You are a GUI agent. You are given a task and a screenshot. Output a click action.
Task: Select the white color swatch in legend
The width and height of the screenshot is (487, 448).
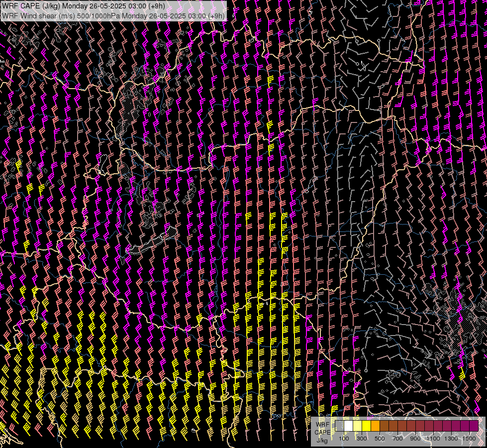pos(349,426)
